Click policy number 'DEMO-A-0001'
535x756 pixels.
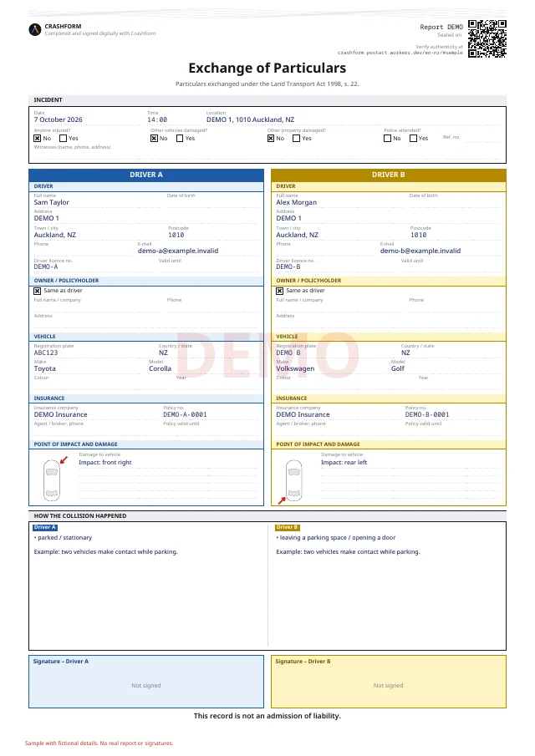pyautogui.click(x=185, y=414)
